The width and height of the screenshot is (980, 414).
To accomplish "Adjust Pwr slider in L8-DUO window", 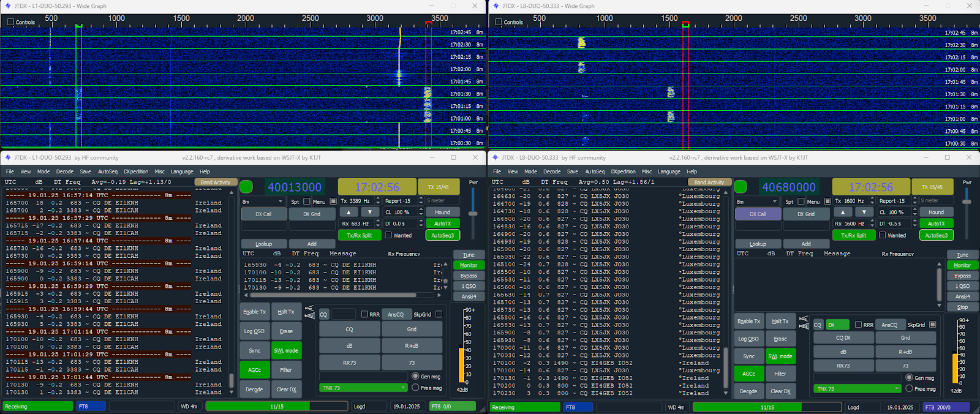I will [x=967, y=201].
